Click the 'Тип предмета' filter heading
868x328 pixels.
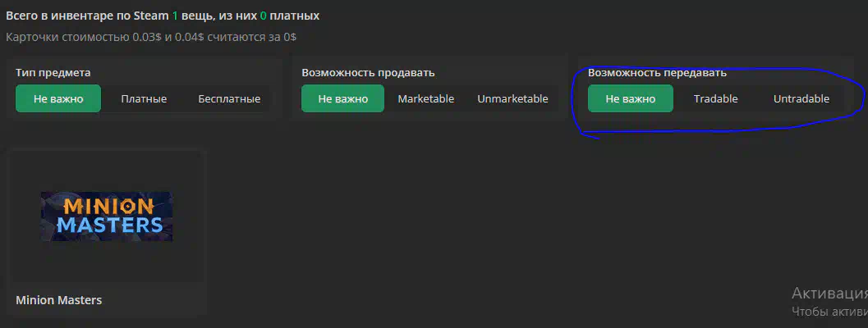point(53,72)
